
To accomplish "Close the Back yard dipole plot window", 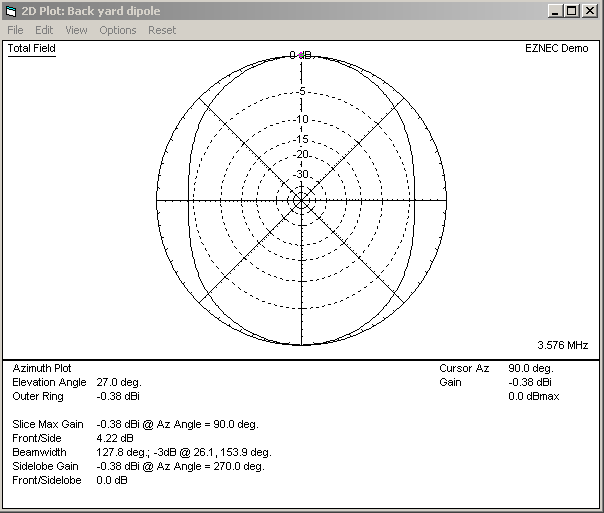I will point(590,10).
